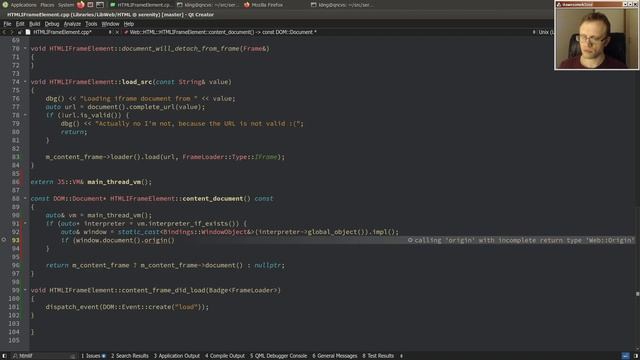Collapse load_src function at line 74
Screen dimensions: 640x360
tap(25, 82)
